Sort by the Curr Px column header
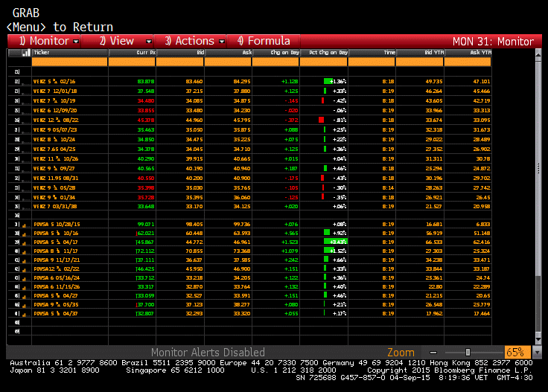This screenshot has width=548, height=392. (x=132, y=53)
